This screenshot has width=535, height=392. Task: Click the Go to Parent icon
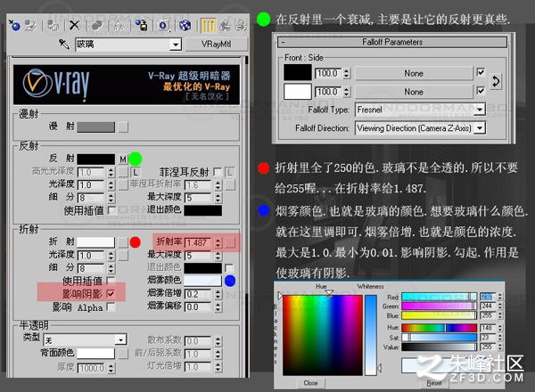pos(225,26)
